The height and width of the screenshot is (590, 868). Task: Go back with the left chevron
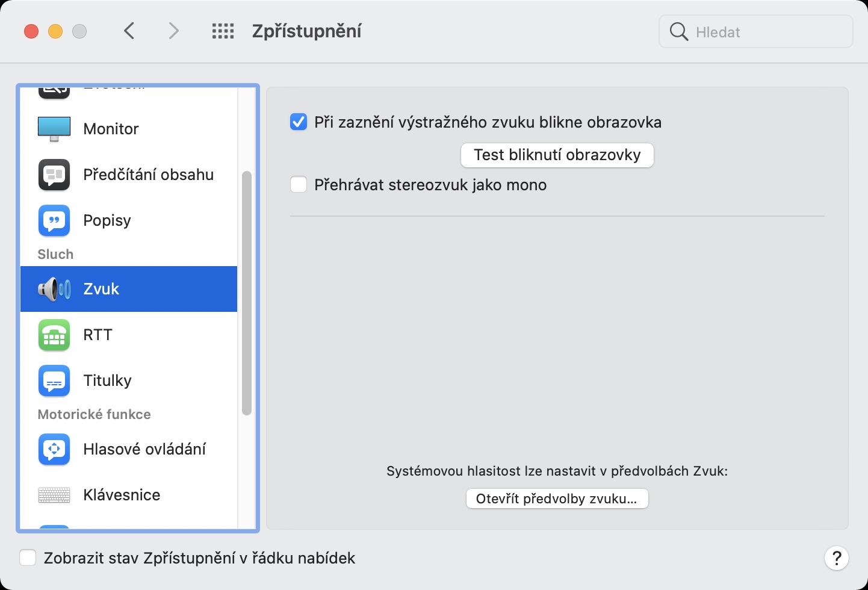(x=129, y=31)
